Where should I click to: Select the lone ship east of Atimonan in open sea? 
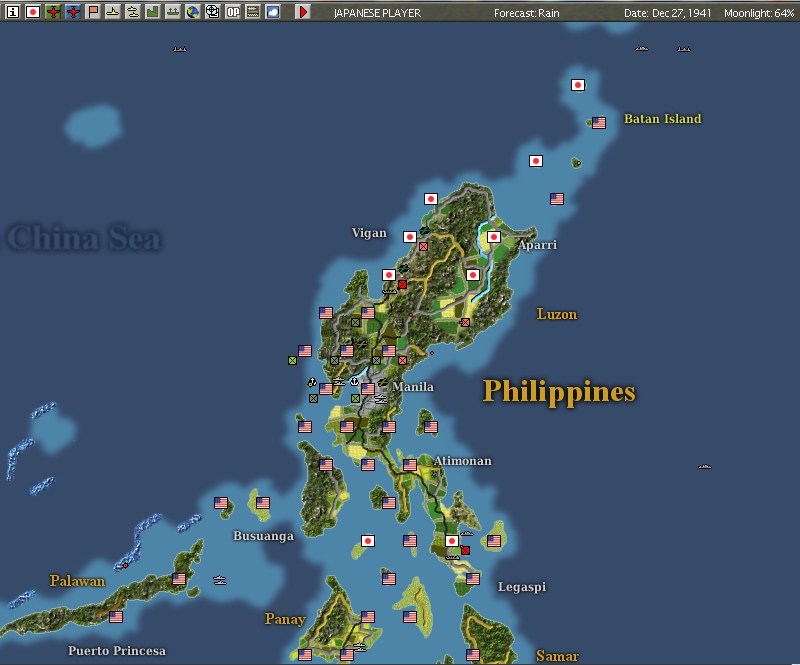705,466
